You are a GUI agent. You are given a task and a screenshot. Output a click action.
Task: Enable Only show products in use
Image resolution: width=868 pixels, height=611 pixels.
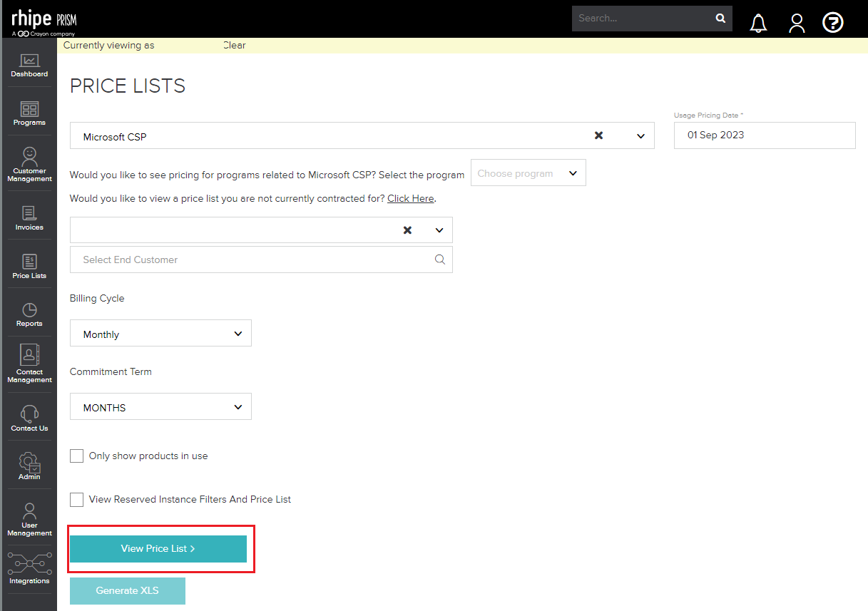76,456
